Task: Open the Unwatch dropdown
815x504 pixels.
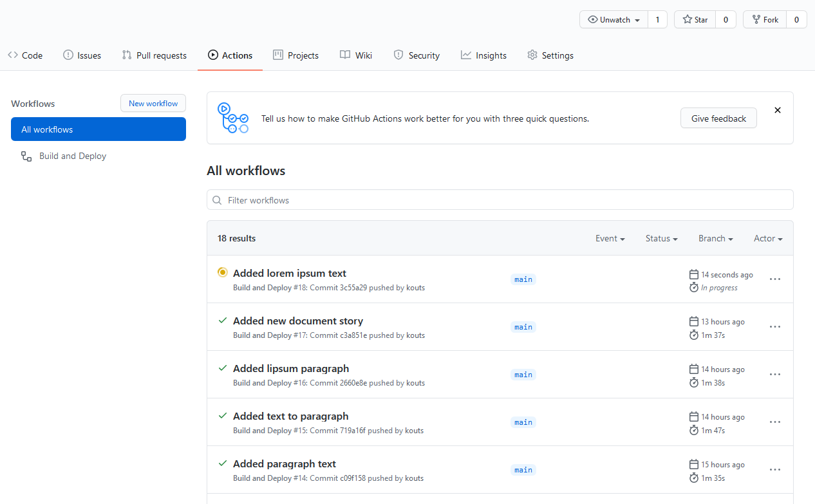Action: pos(614,20)
